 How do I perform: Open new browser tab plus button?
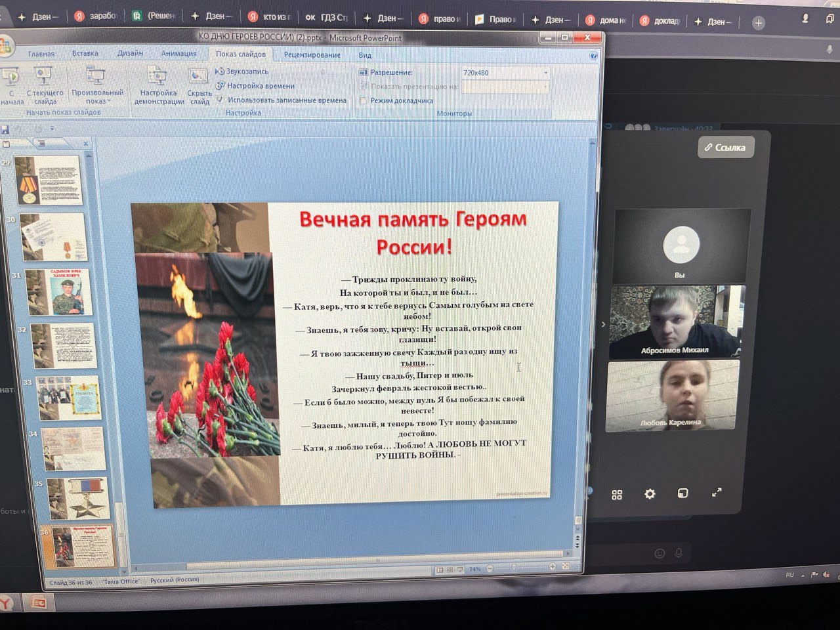[x=758, y=22]
